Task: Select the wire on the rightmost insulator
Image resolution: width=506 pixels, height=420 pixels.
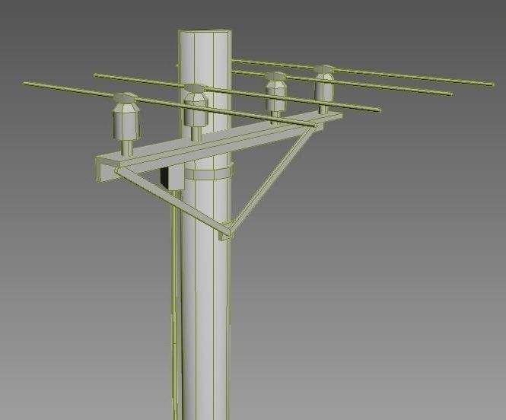Action: [x=363, y=72]
